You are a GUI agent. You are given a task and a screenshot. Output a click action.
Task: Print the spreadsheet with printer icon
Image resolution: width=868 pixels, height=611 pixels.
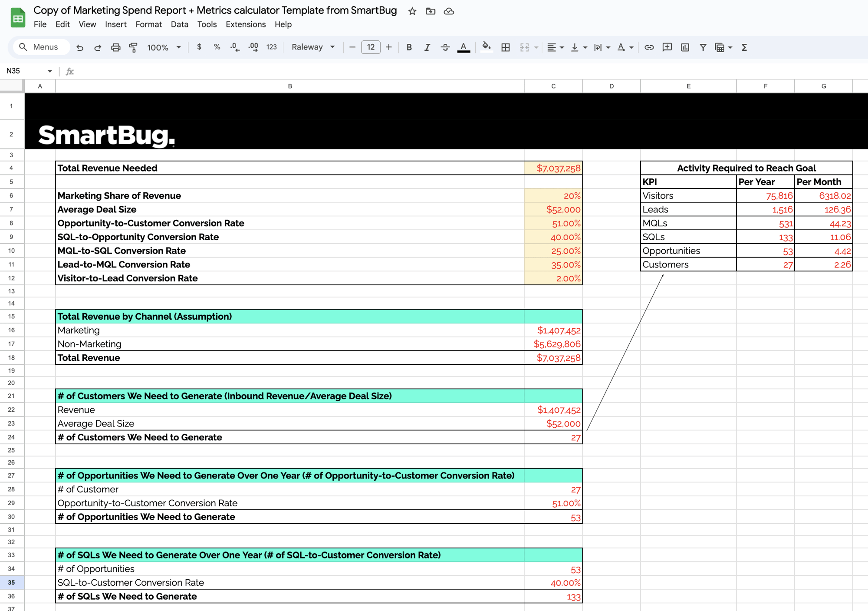[115, 47]
